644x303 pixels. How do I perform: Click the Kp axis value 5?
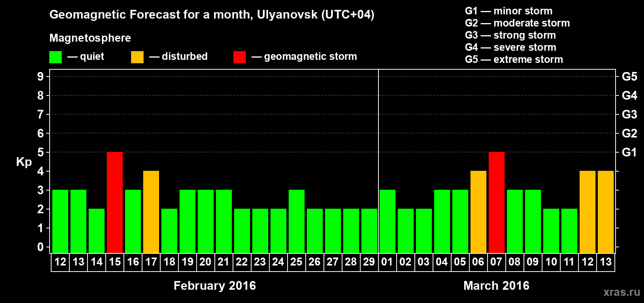(41, 152)
